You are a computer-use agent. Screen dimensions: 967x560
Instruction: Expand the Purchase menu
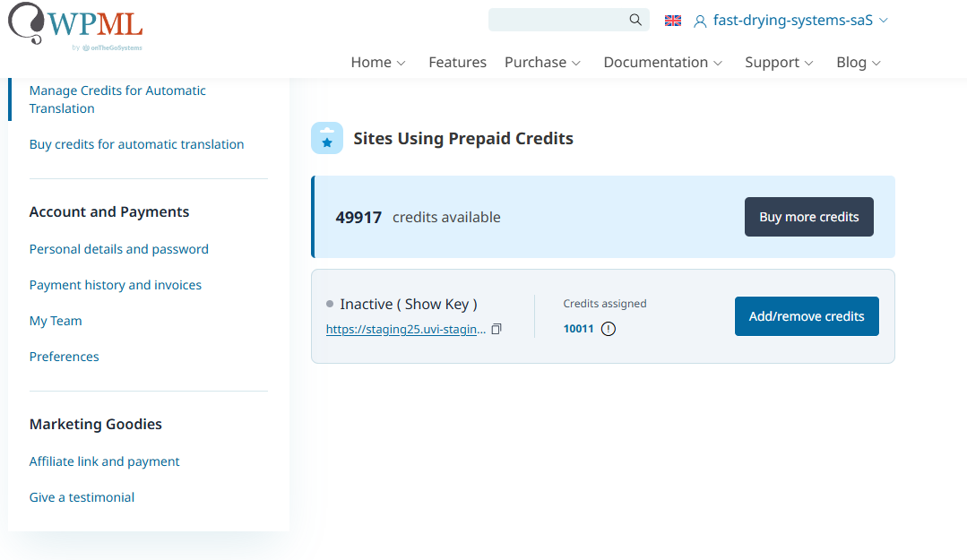(x=542, y=62)
